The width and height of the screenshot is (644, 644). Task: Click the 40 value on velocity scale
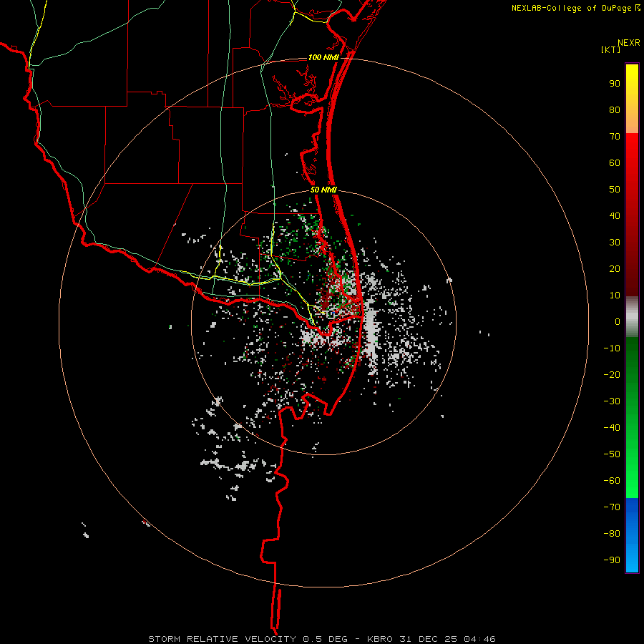coord(615,215)
